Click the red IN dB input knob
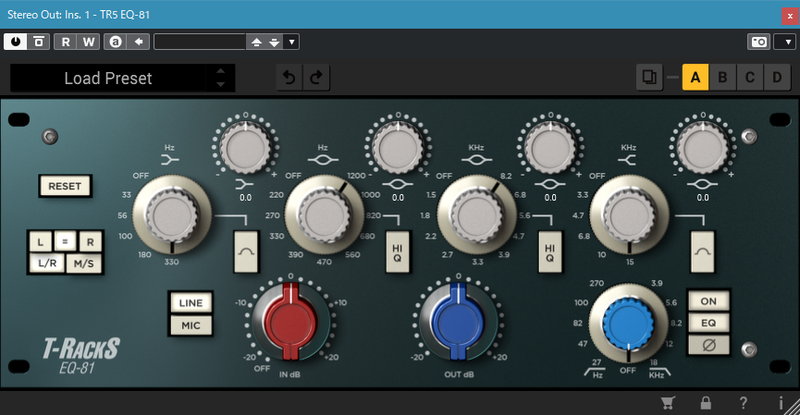 click(x=290, y=322)
